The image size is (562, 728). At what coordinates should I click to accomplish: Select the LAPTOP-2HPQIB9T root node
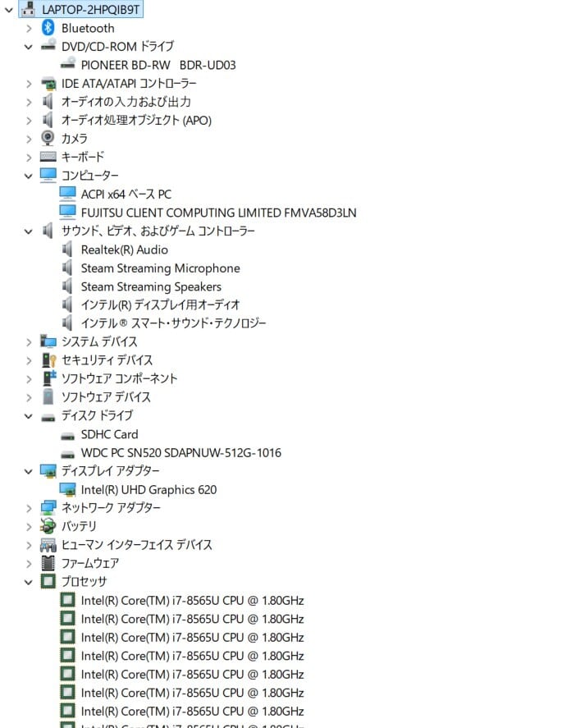[90, 9]
